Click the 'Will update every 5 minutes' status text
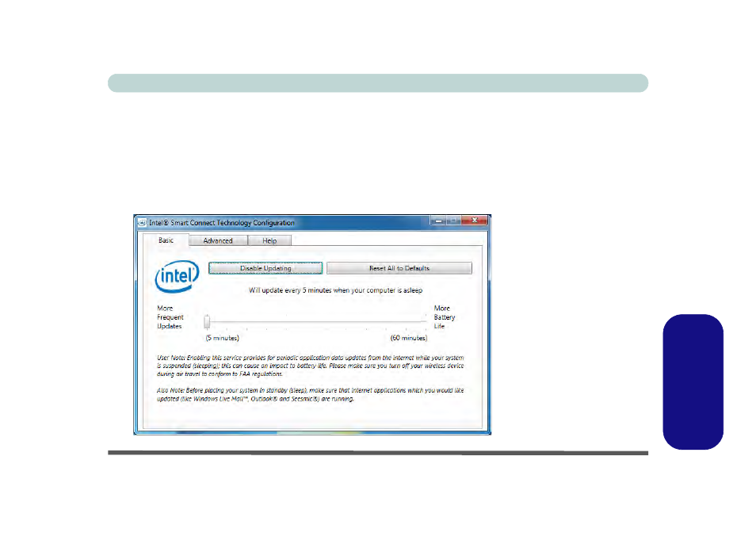Screen dimensions: 756x533 335,290
